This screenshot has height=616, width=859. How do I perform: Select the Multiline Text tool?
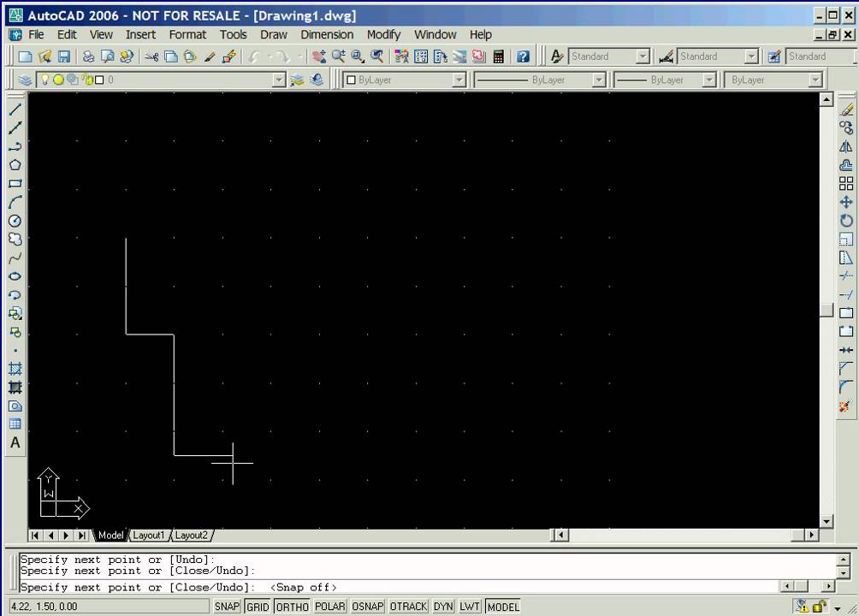pos(15,443)
